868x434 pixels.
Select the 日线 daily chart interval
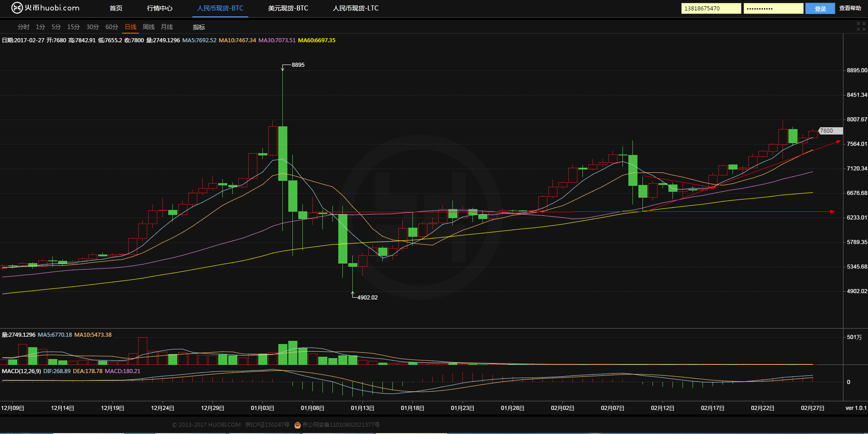point(130,27)
